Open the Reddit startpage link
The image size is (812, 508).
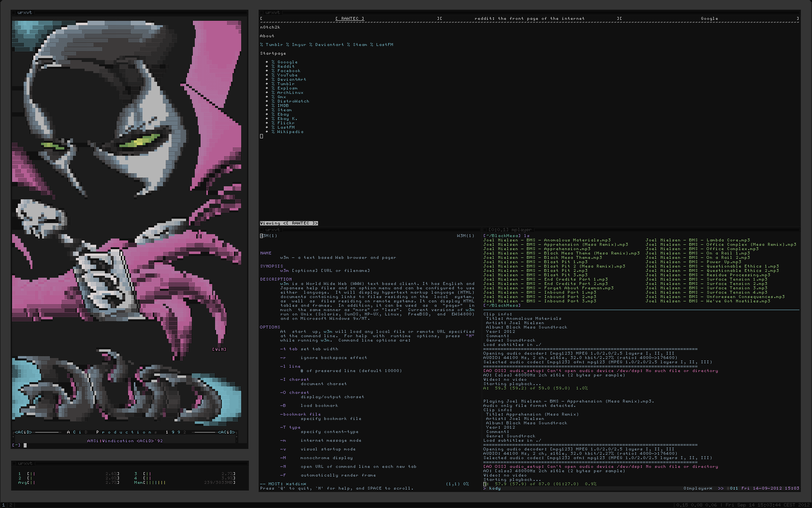(286, 66)
